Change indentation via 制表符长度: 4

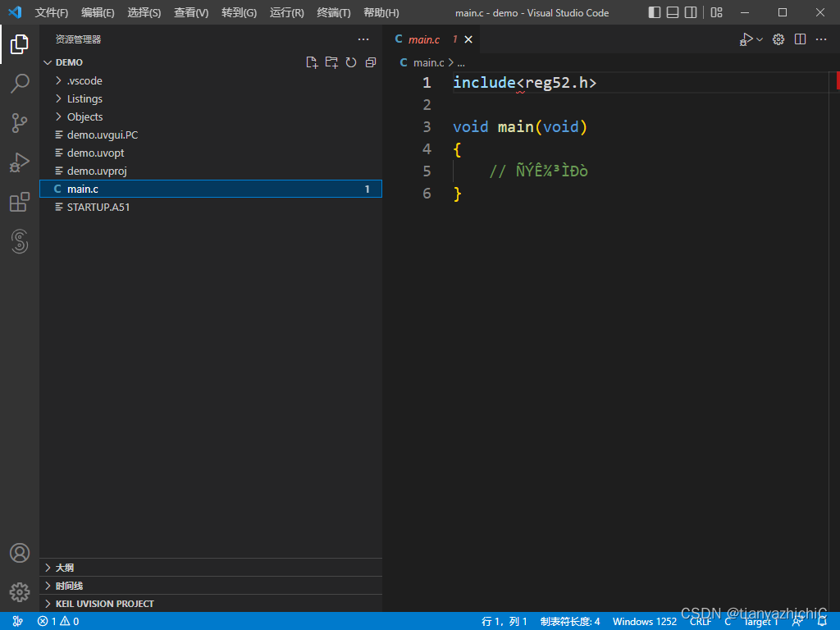[x=570, y=622]
